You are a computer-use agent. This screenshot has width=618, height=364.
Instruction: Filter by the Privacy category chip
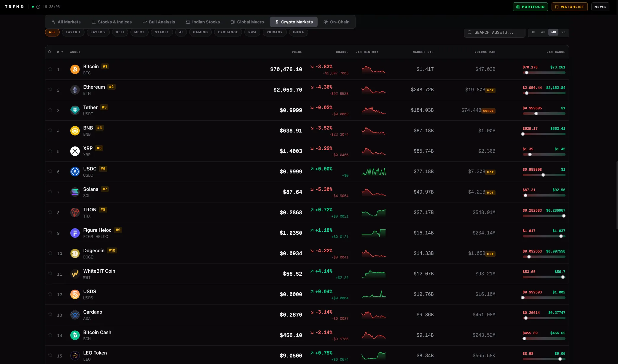275,32
